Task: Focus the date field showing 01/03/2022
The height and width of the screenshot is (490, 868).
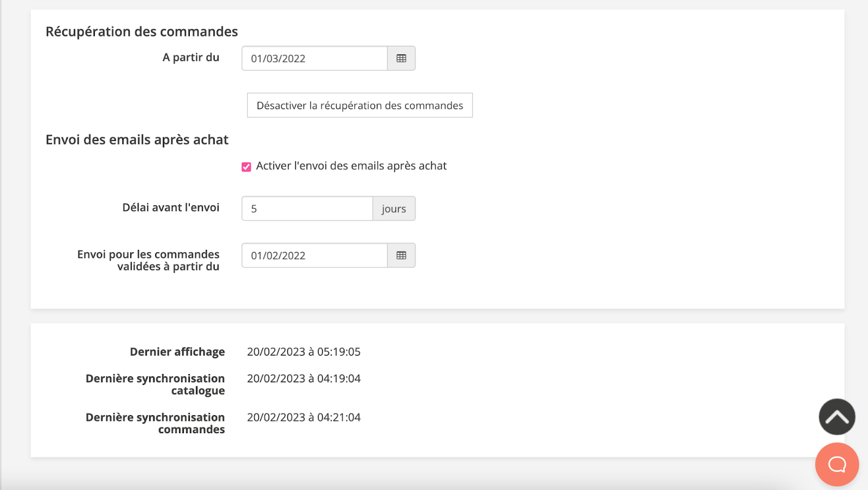Action: 314,59
